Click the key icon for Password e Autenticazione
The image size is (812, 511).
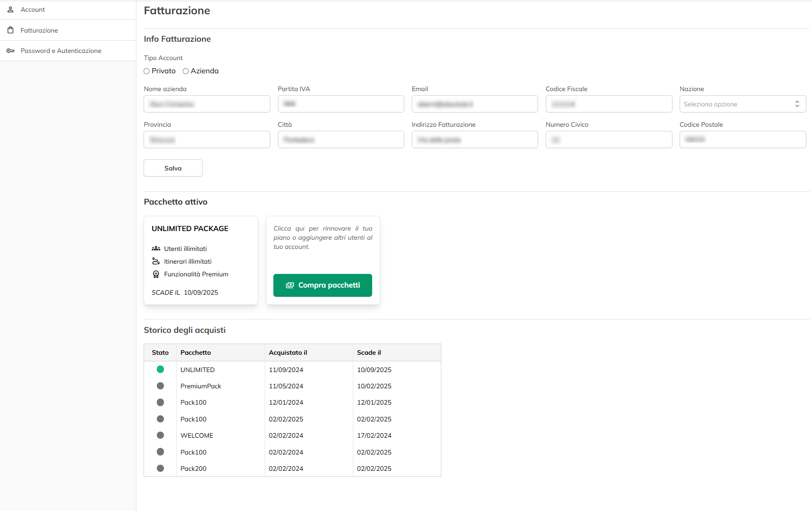coord(10,51)
